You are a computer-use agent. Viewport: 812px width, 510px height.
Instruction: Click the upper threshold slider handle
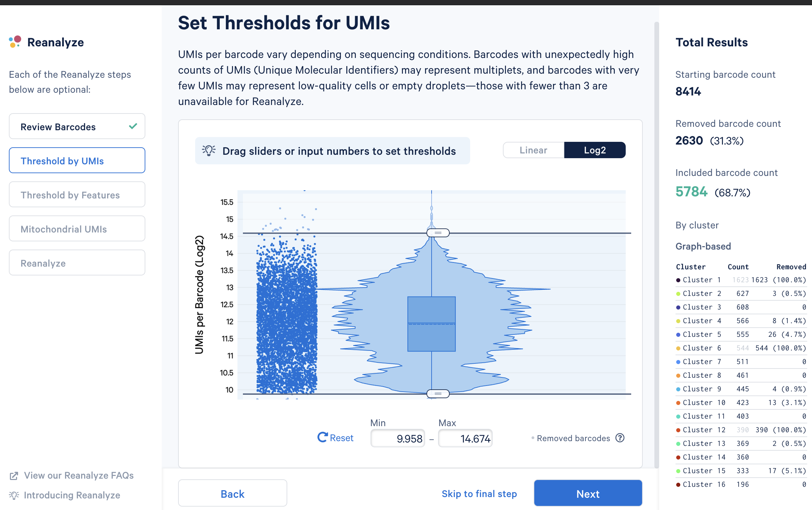click(x=438, y=233)
